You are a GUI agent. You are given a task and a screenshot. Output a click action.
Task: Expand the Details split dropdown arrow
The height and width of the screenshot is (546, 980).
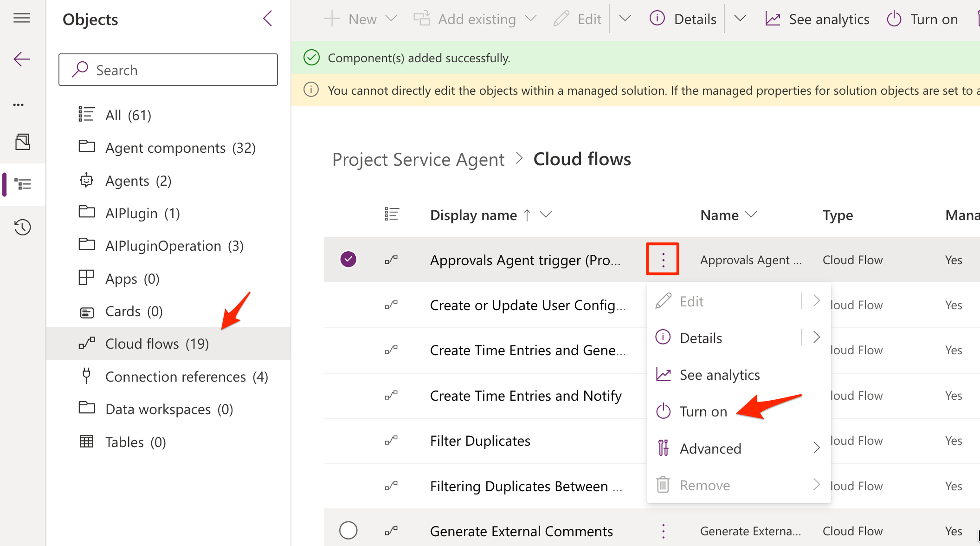740,19
